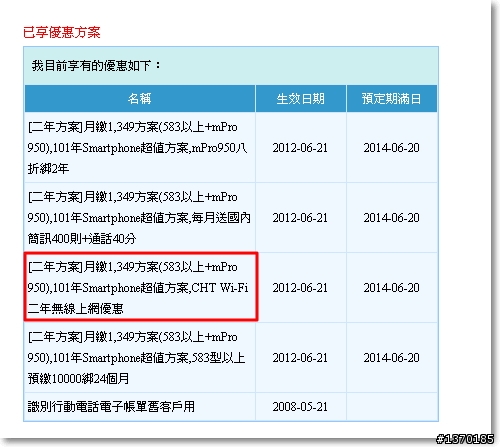500x447 pixels.
Task: Select 2012-06-21 in the CHT Wi-Fi row
Action: click(x=300, y=288)
